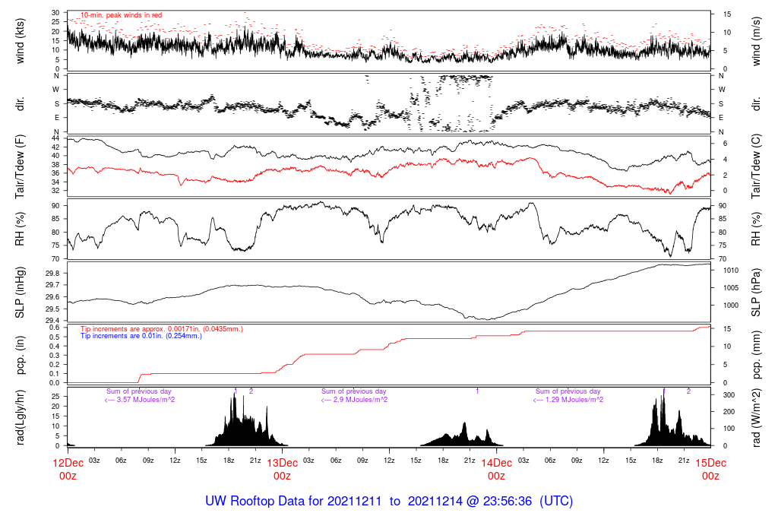Click the 'pcp. (mm)' axis label
This screenshot has height=532, width=778.
click(x=756, y=356)
